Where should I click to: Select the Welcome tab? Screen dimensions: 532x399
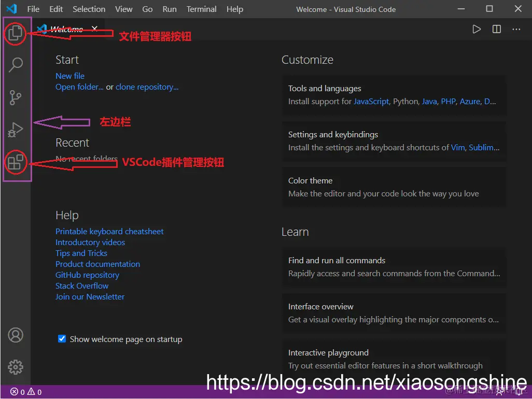click(x=66, y=29)
